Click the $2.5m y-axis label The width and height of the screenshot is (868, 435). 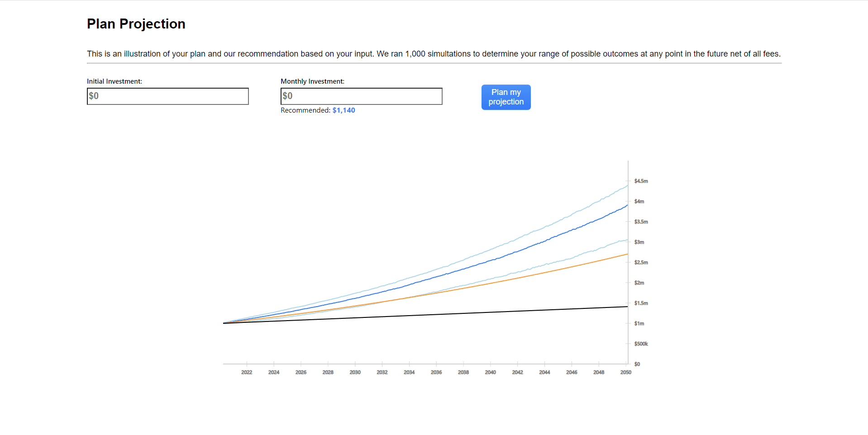point(641,262)
